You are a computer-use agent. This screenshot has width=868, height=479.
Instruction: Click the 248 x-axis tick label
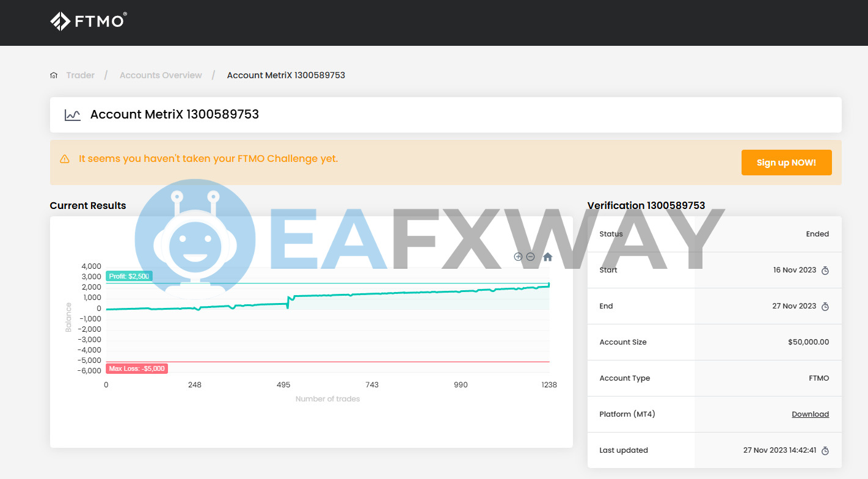tap(195, 385)
